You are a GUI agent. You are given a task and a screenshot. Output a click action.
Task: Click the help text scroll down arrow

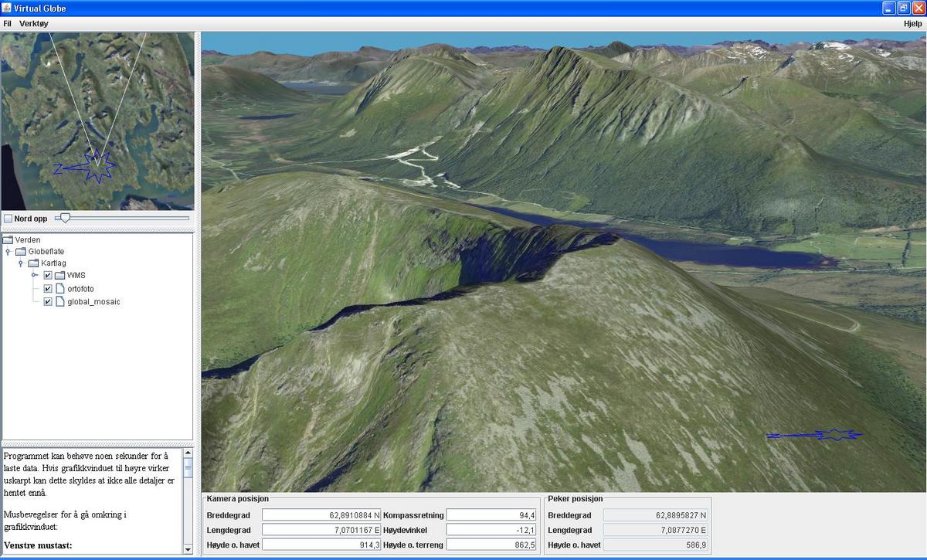pos(188,548)
